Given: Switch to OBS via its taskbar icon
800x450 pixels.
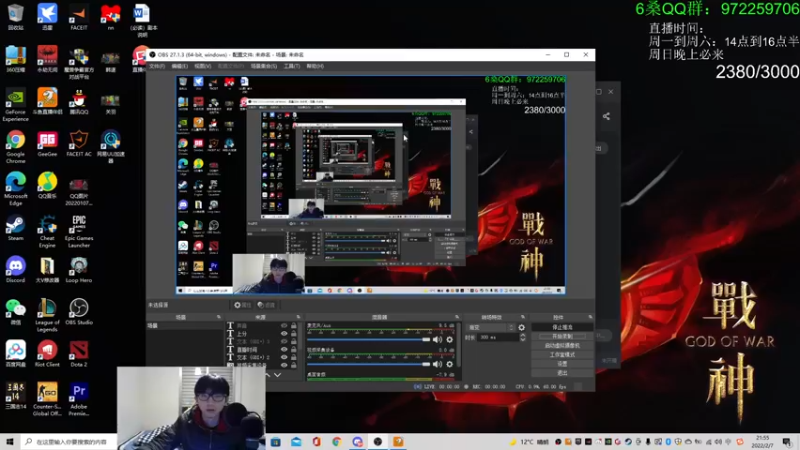Looking at the screenshot, I should tap(378, 442).
